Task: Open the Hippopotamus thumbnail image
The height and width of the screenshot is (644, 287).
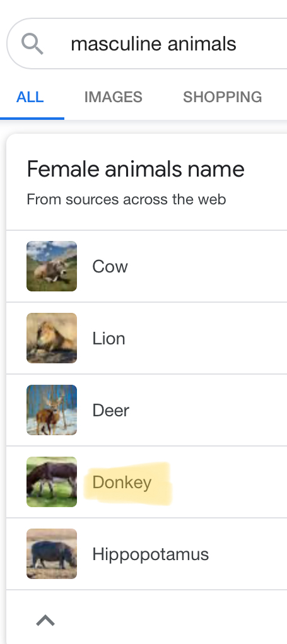Action: coord(52,554)
